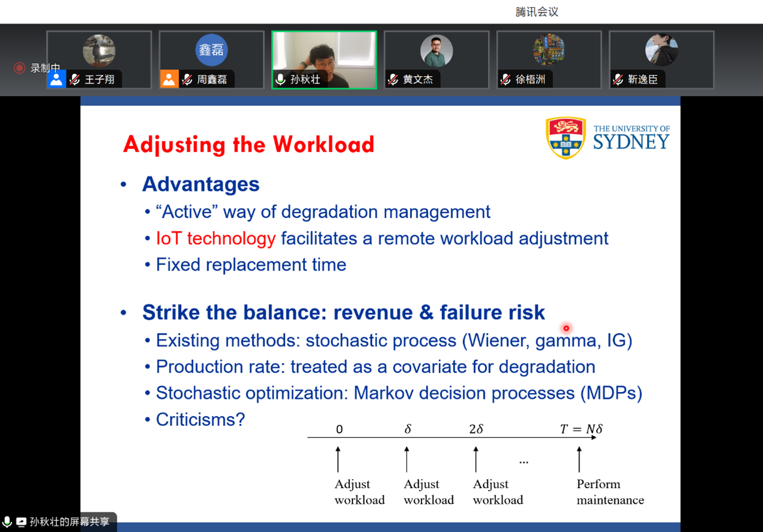Image resolution: width=763 pixels, height=532 pixels.
Task: Click the muted mic icon beside 周鑫磊
Action: click(188, 79)
